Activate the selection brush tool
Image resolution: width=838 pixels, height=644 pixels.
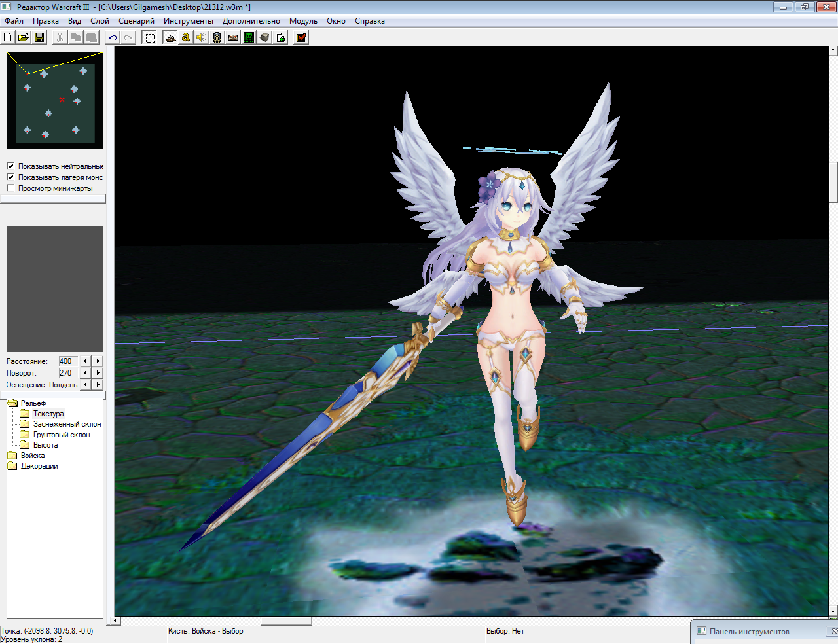[x=150, y=37]
